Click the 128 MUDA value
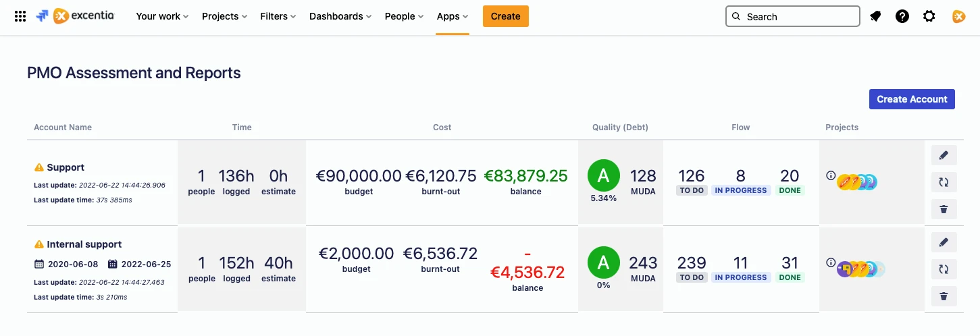The width and height of the screenshot is (980, 336). (643, 176)
